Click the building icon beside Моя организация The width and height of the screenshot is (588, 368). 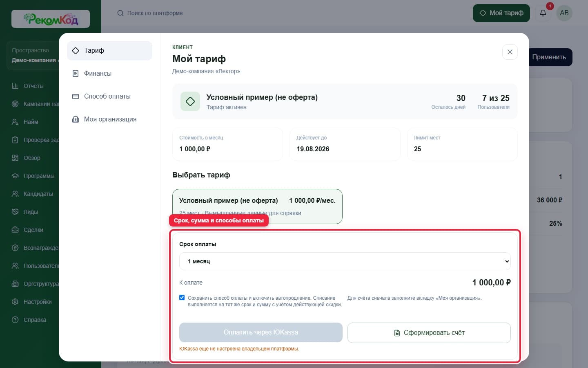coord(76,119)
